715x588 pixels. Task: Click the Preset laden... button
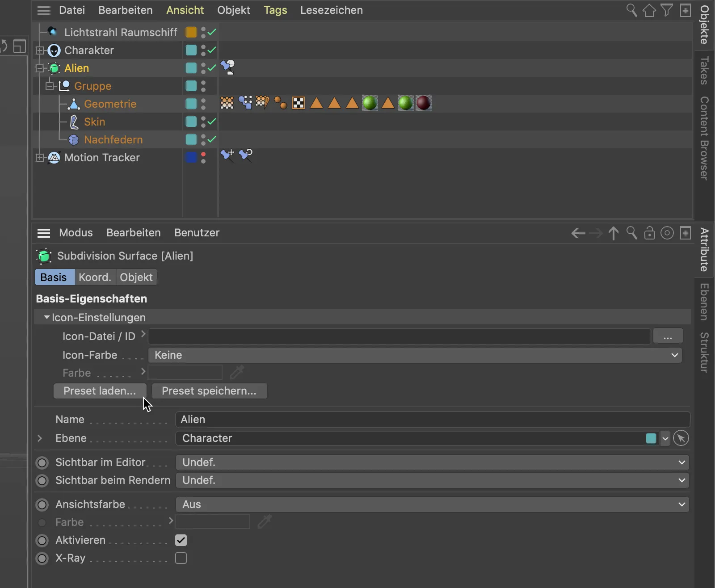[100, 391]
